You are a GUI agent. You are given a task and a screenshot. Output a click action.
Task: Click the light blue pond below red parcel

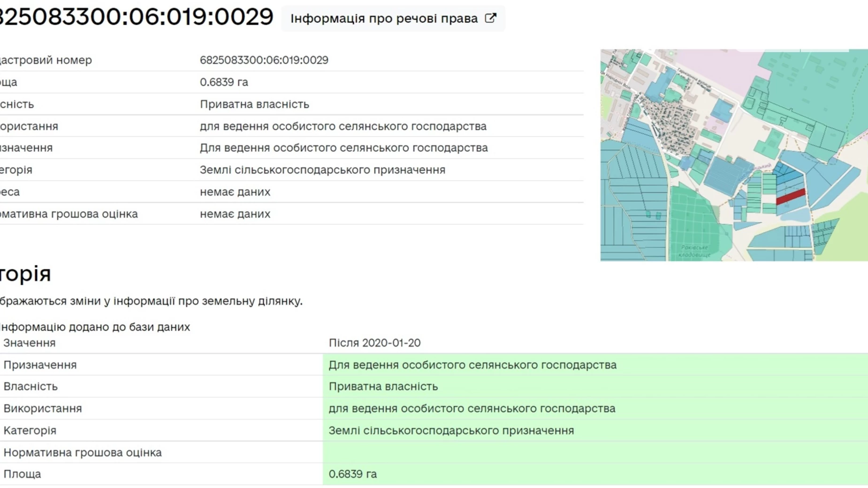794,216
